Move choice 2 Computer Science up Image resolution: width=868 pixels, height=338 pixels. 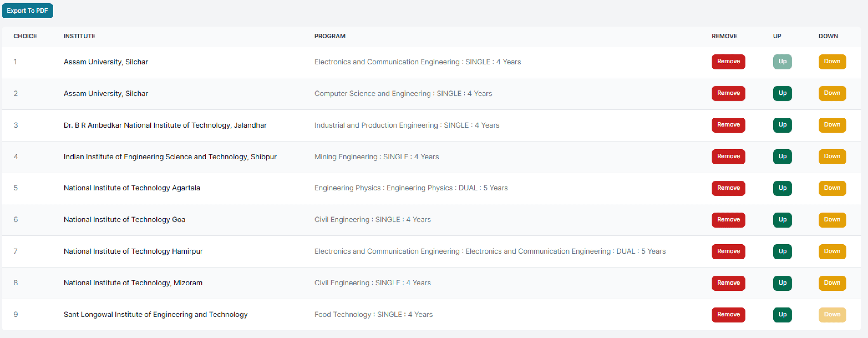tap(782, 93)
